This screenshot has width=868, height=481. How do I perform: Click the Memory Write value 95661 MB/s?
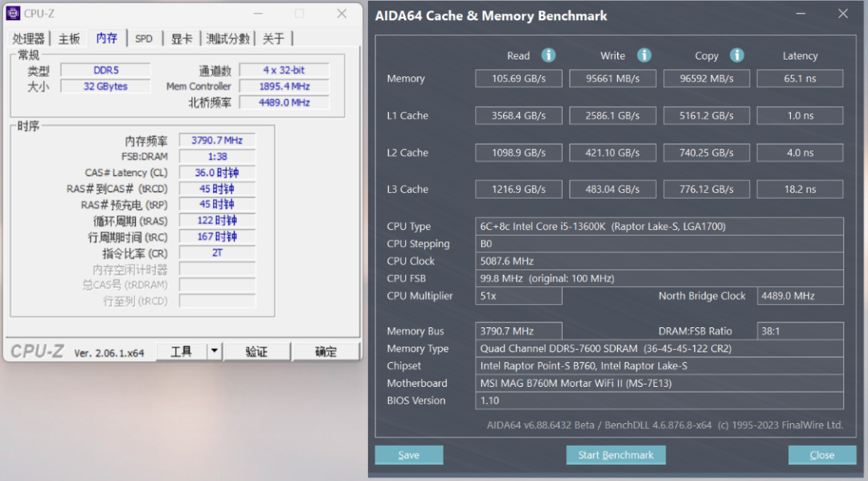click(x=612, y=79)
